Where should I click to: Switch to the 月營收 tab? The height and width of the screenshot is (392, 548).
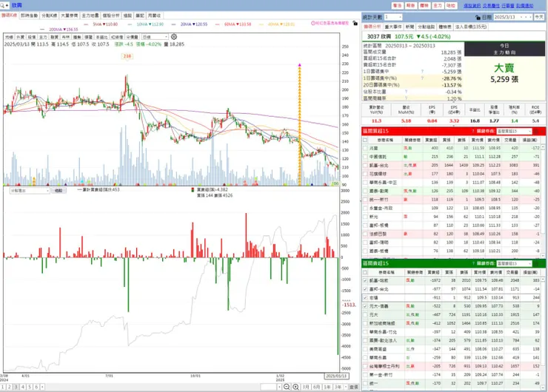coord(154,16)
